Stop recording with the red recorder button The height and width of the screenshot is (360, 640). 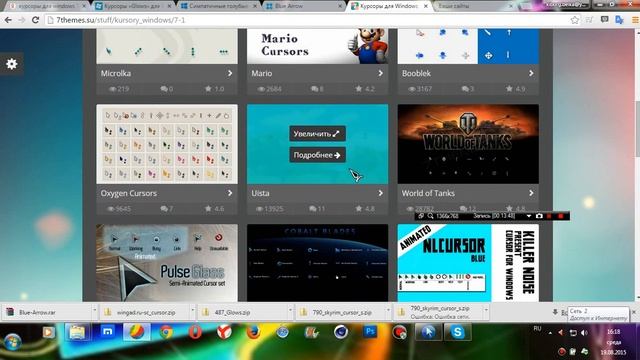coord(561,216)
